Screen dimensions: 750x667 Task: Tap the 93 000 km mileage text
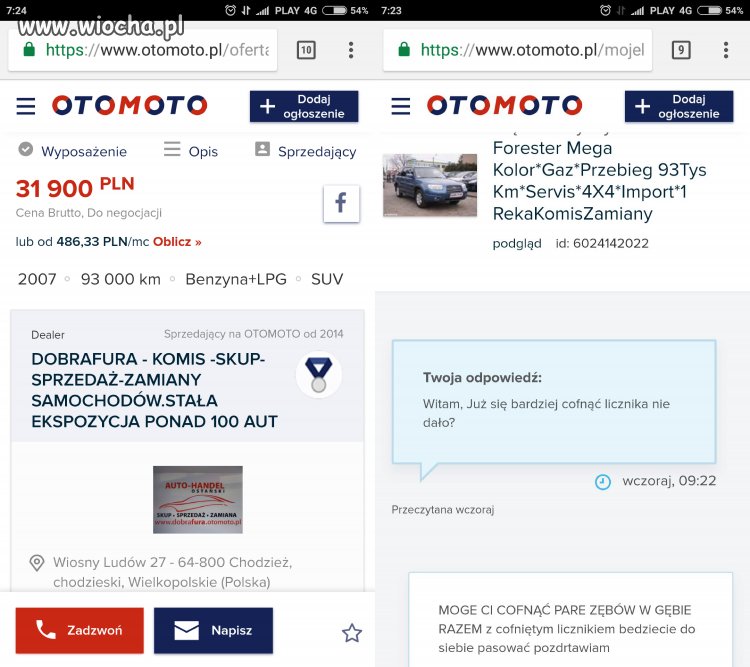(x=121, y=278)
